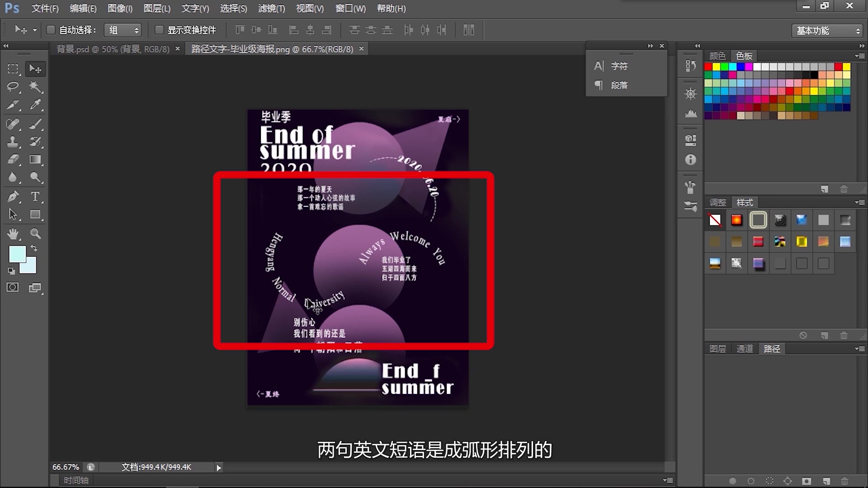Select the Magic Wand tool

pyautogui.click(x=35, y=87)
